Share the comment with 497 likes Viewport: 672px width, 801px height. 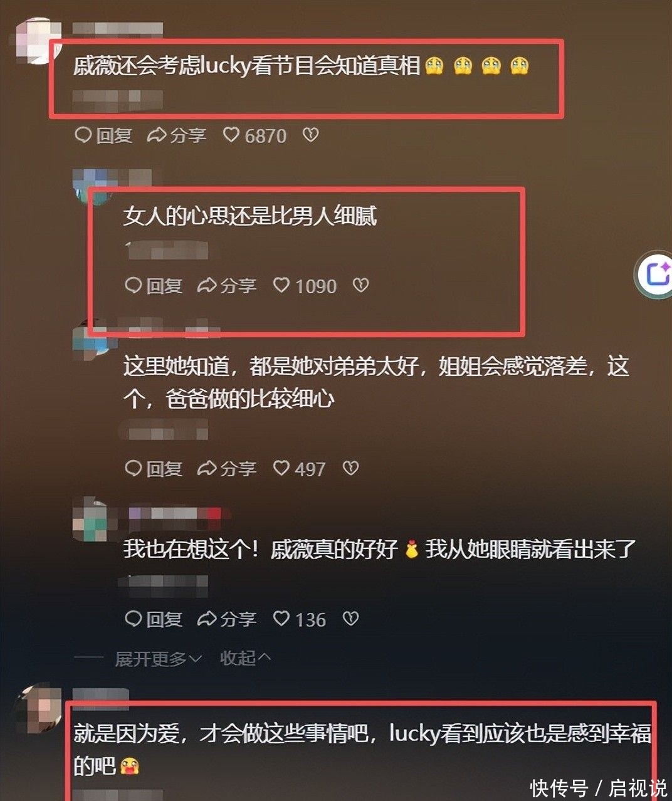[x=227, y=468]
